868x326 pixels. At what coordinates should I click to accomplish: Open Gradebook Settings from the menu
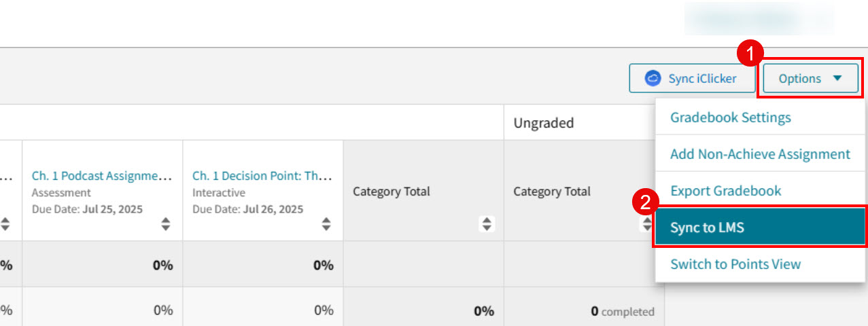(x=731, y=117)
